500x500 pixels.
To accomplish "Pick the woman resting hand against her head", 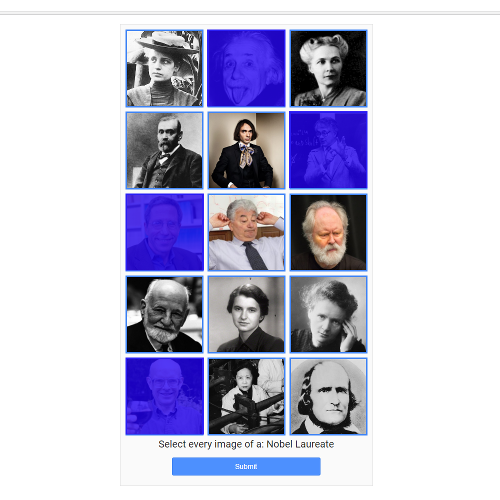I will [328, 314].
